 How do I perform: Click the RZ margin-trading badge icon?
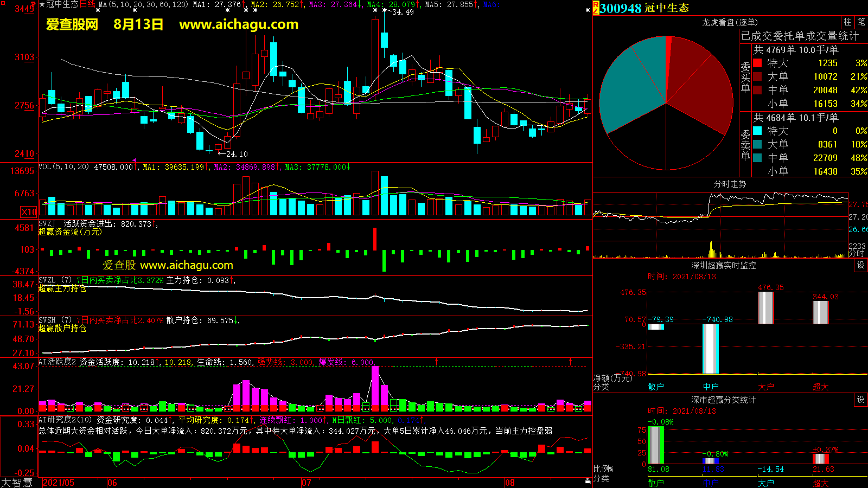(596, 8)
